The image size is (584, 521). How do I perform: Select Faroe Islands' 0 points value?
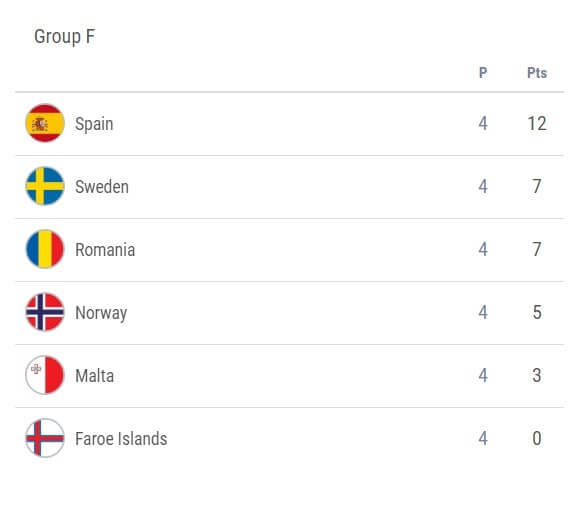[537, 438]
